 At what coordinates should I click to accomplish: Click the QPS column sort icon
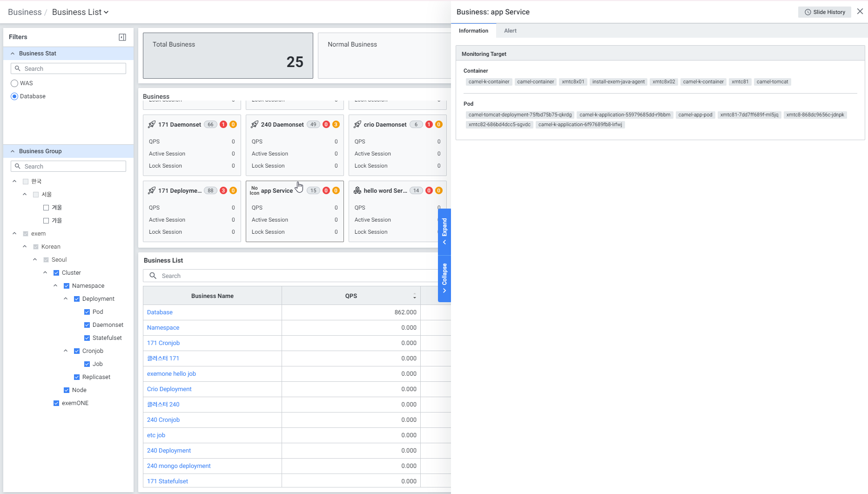pyautogui.click(x=414, y=296)
